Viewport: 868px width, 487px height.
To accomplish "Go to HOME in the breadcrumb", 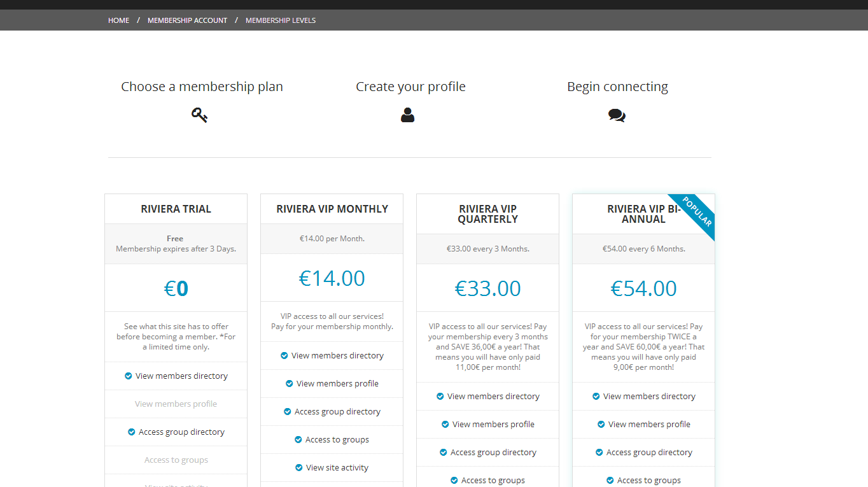I will click(118, 20).
